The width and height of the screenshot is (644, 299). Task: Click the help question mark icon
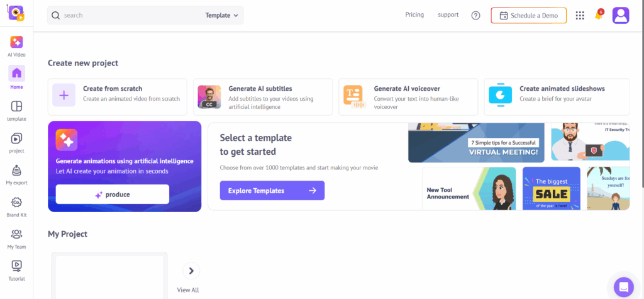tap(475, 15)
